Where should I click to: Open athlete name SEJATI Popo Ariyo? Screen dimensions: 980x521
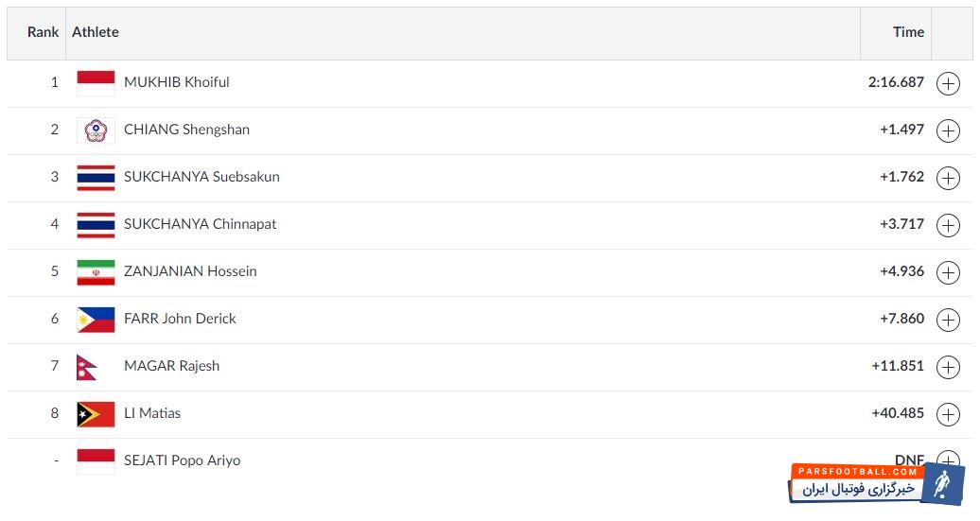(182, 460)
